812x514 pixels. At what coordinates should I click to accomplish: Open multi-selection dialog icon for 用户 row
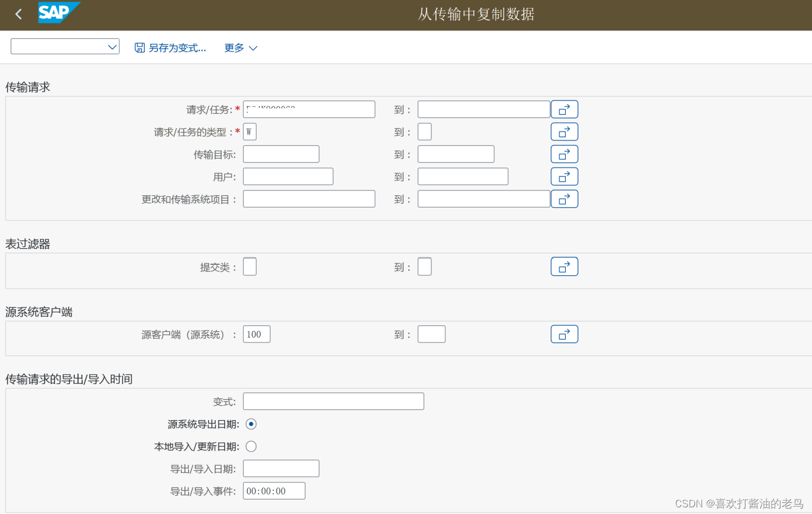tap(564, 176)
